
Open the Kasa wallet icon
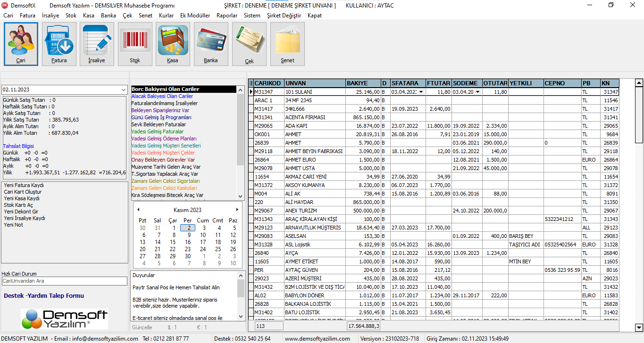point(173,44)
